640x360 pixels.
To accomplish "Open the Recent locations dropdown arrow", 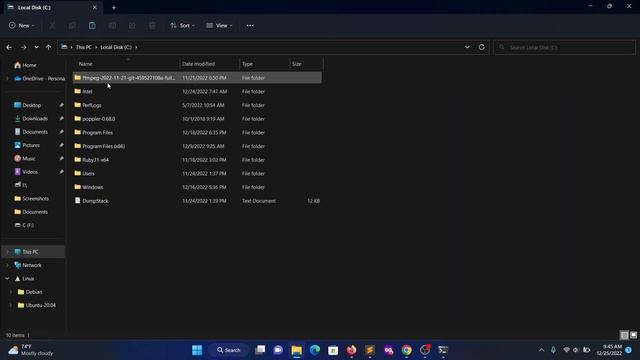I will [36, 47].
